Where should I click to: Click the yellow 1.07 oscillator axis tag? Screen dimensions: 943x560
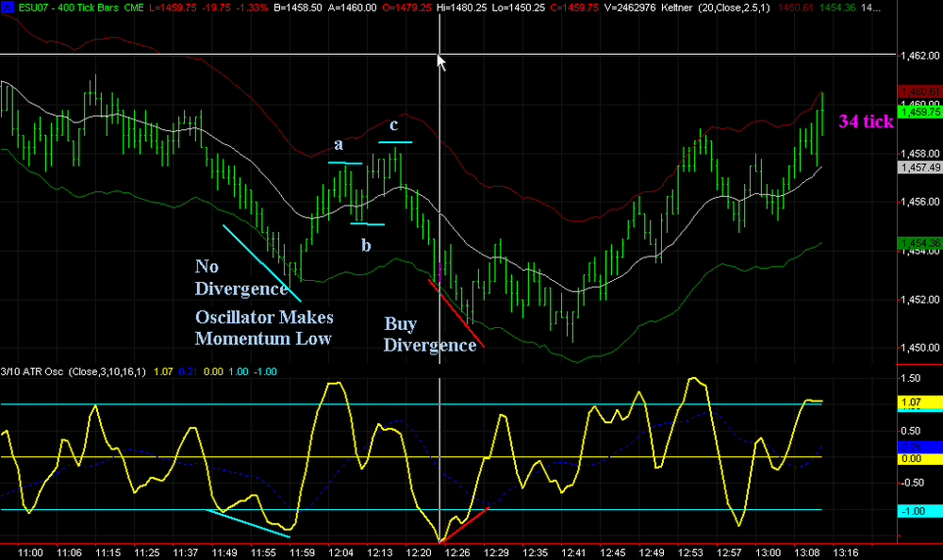919,402
